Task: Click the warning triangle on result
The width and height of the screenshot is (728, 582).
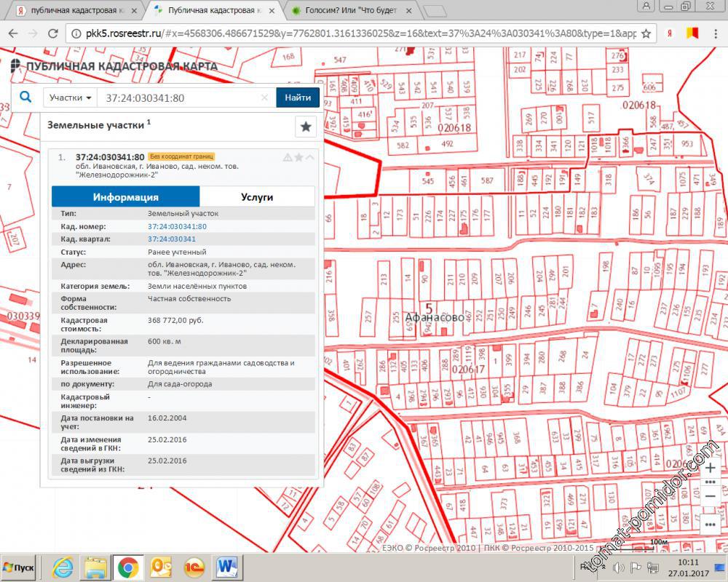Action: point(288,157)
